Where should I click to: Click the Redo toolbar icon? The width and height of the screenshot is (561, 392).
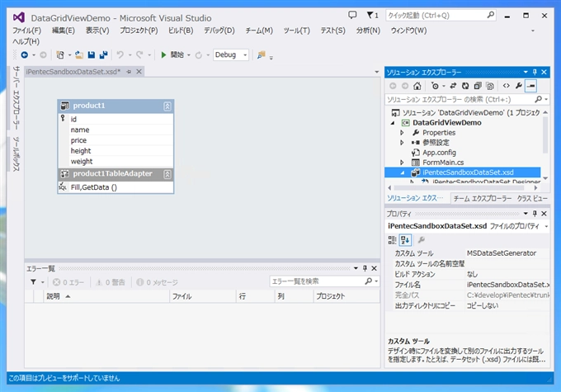pyautogui.click(x=139, y=54)
